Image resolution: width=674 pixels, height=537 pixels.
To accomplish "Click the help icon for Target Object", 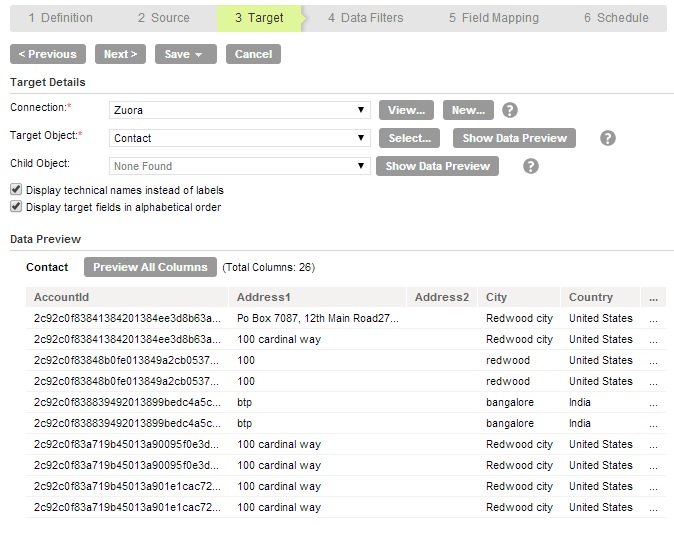I will [607, 138].
